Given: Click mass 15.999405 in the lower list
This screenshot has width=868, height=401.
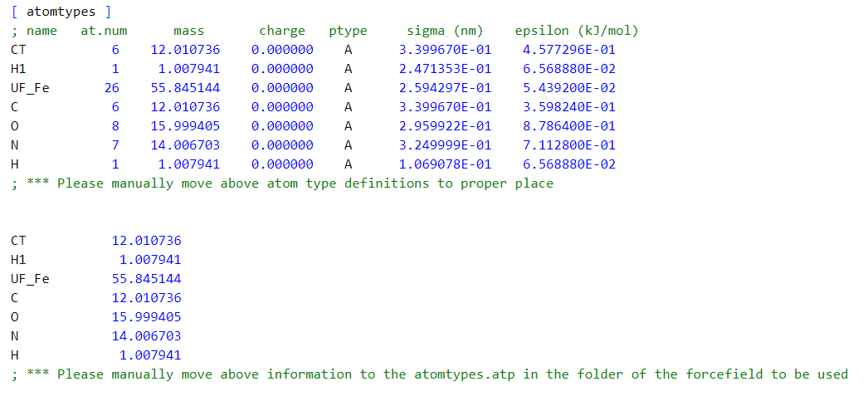Looking at the screenshot, I should [x=146, y=317].
